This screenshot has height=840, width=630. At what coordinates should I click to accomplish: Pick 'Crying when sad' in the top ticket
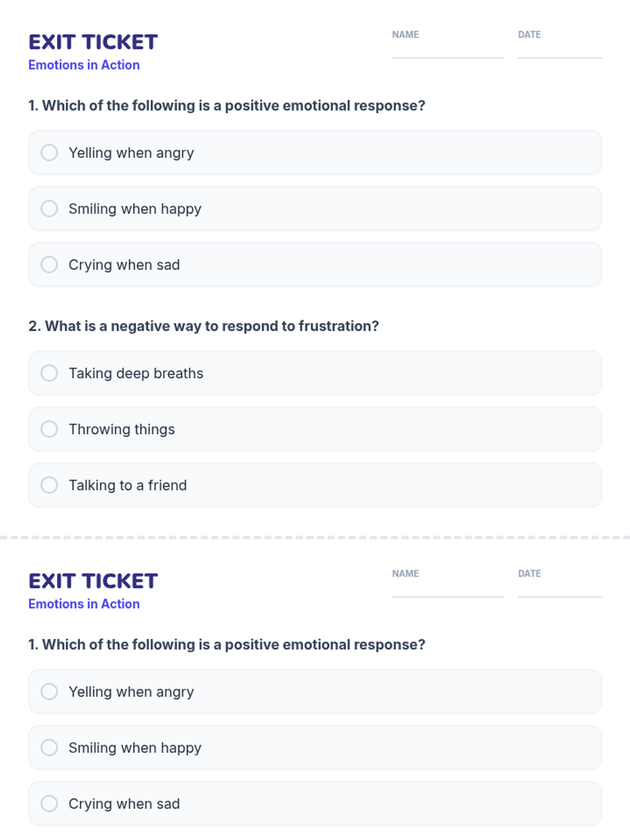tap(49, 265)
